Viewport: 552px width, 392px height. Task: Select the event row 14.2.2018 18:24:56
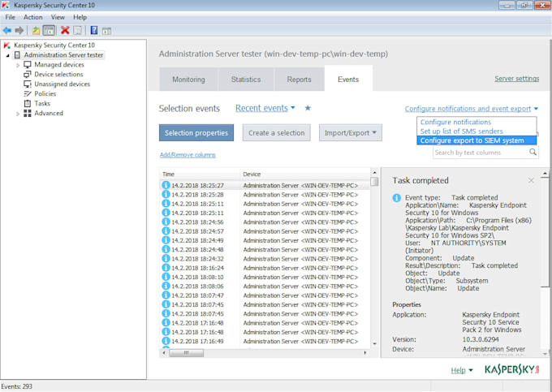(x=265, y=222)
